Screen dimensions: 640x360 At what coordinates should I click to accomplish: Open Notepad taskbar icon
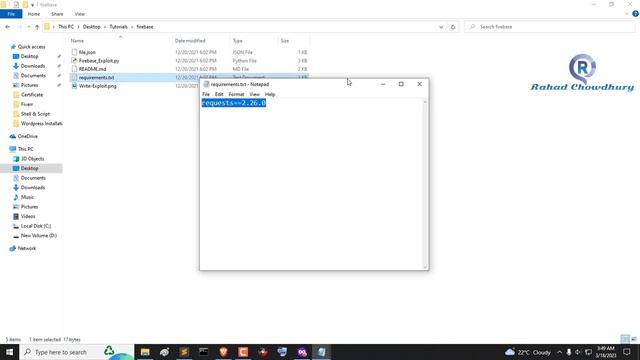[x=322, y=352]
